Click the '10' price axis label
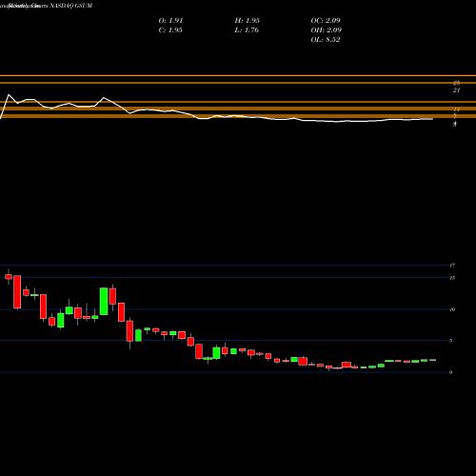The image size is (476, 476). click(452, 309)
